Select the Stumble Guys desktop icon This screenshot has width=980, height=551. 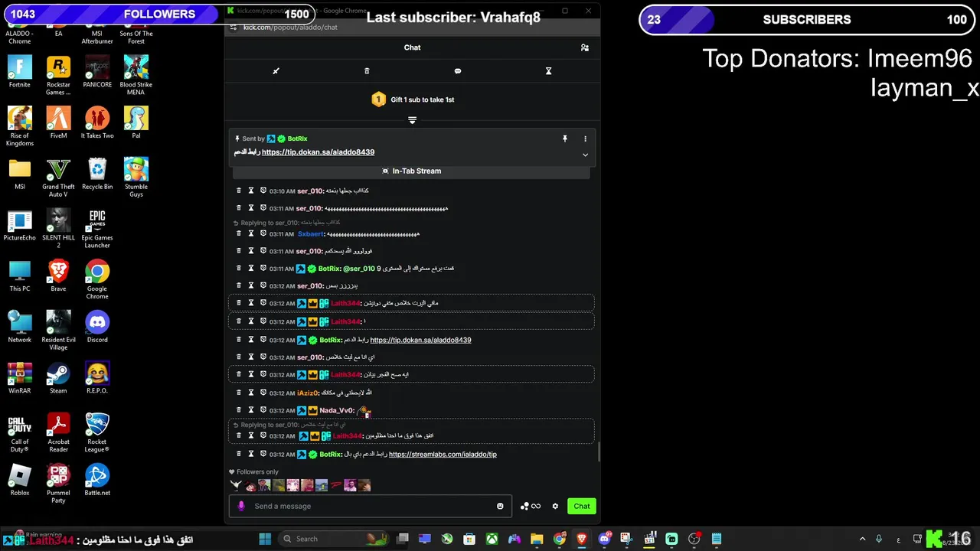pos(136,178)
